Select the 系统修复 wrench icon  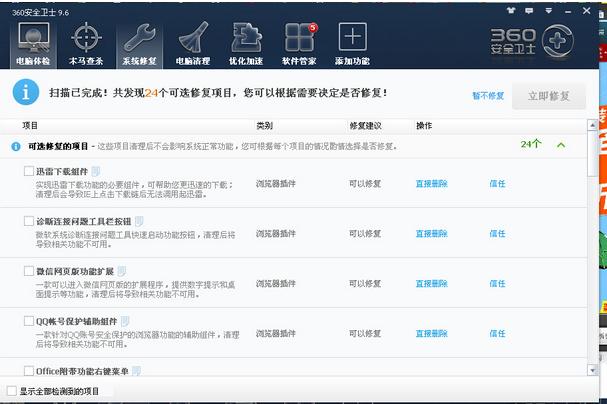click(139, 43)
